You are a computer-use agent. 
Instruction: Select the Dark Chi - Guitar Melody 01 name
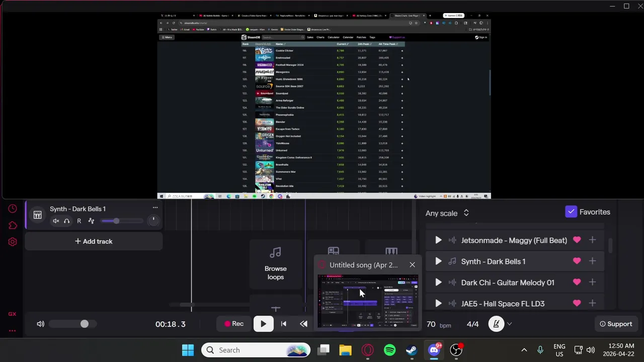[508, 283]
